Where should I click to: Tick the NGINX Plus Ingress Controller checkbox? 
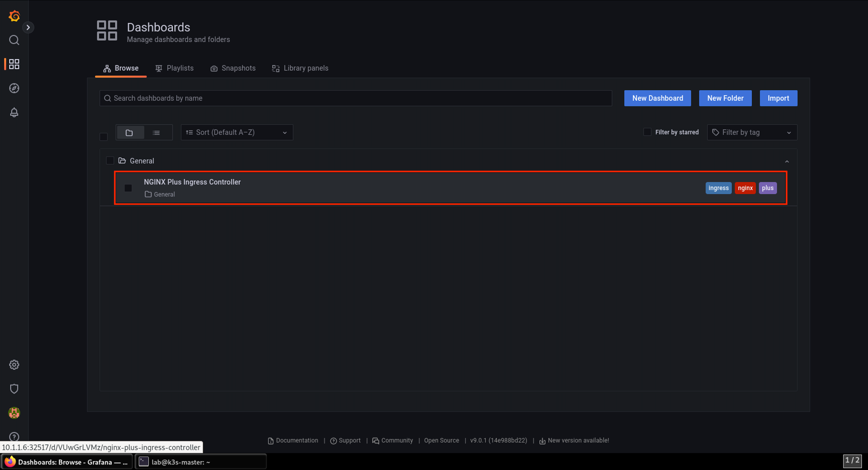128,188
